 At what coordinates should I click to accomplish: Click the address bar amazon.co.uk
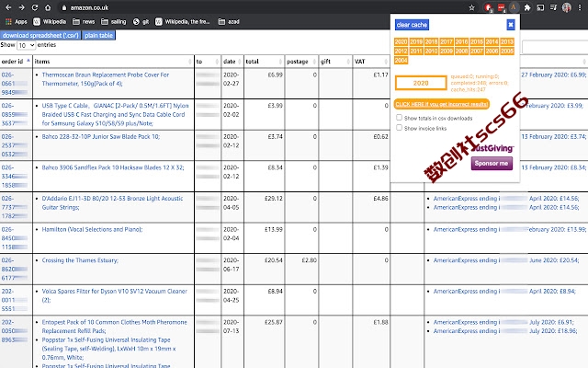[89, 7]
